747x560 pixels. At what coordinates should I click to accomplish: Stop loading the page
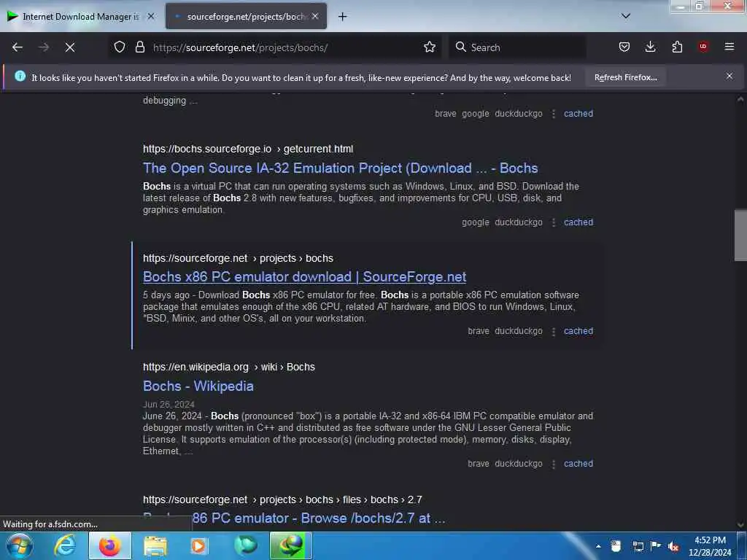coord(70,47)
